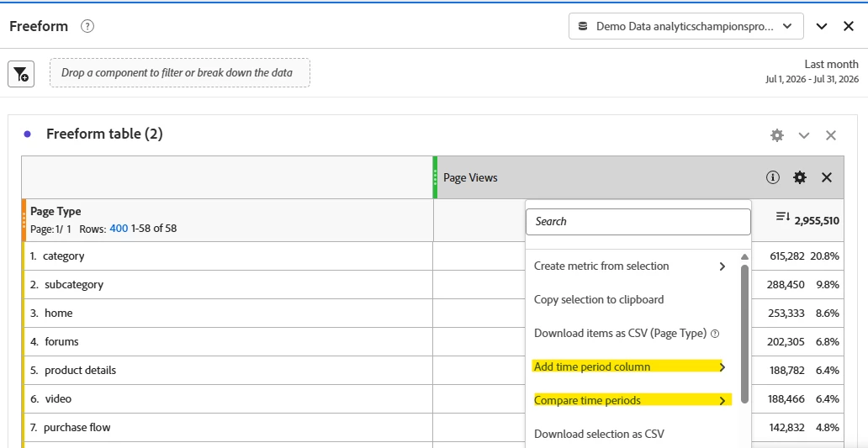The image size is (868, 448).
Task: Select the purchase flow row
Action: click(228, 427)
